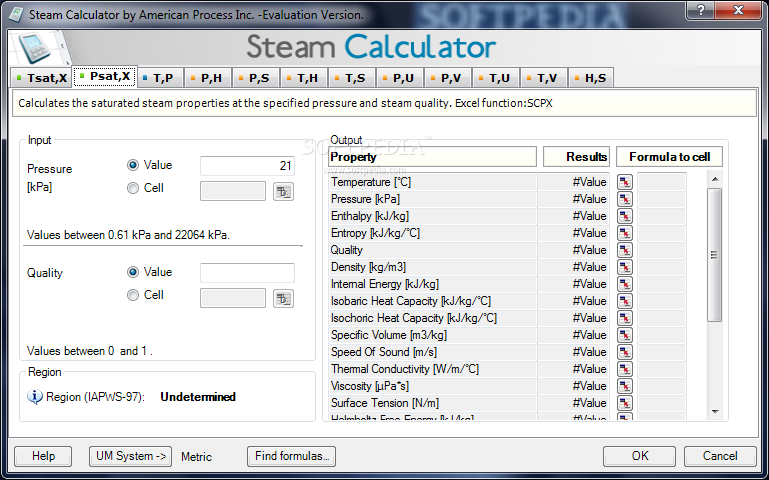Switch to the Psat,X tab
Image resolution: width=769 pixels, height=480 pixels.
tap(105, 76)
